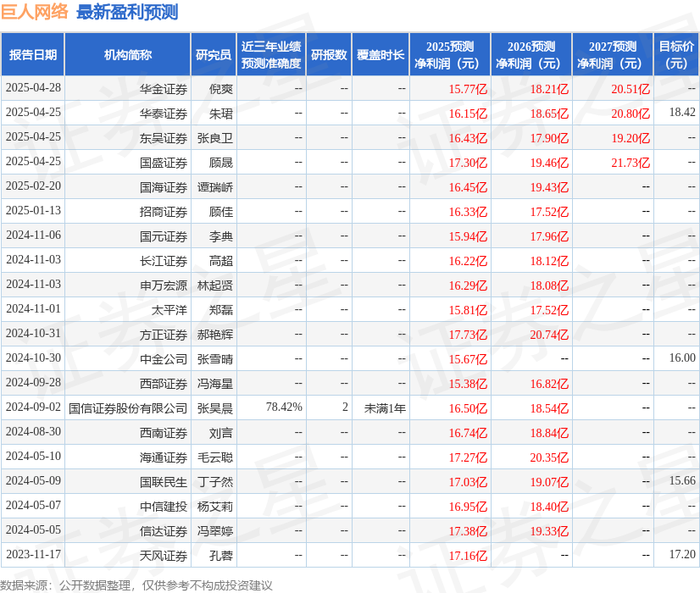The image size is (700, 593).
Task: Click the 最新盈利预测 heading
Action: 127,12
